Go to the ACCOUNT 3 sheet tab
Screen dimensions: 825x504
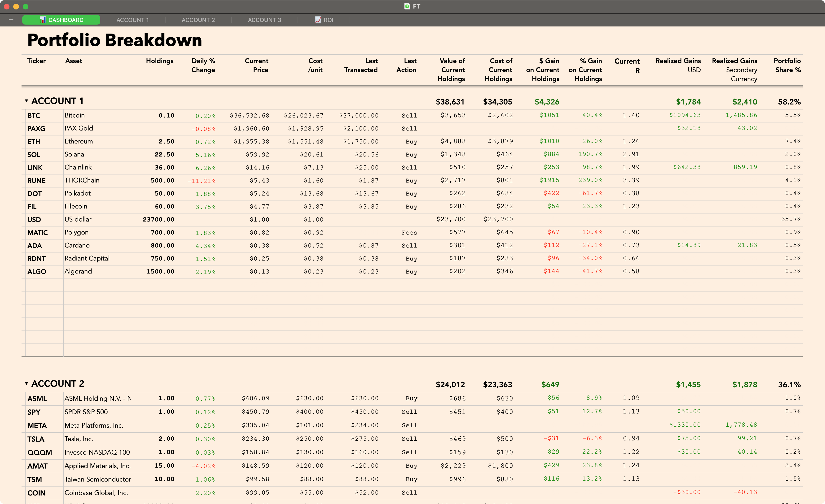click(264, 20)
